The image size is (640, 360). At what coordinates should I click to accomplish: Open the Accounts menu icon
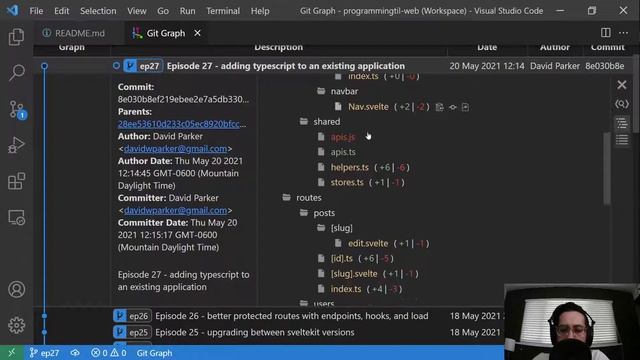pyautogui.click(x=16, y=289)
